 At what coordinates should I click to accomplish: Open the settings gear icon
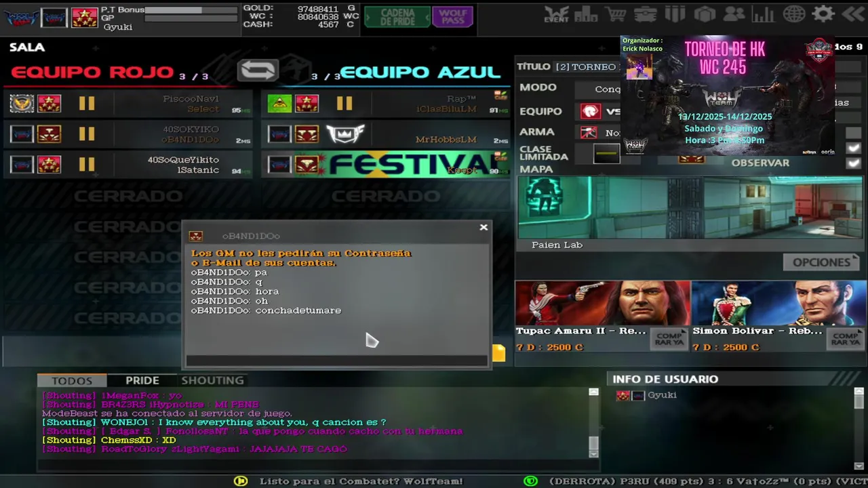click(823, 14)
